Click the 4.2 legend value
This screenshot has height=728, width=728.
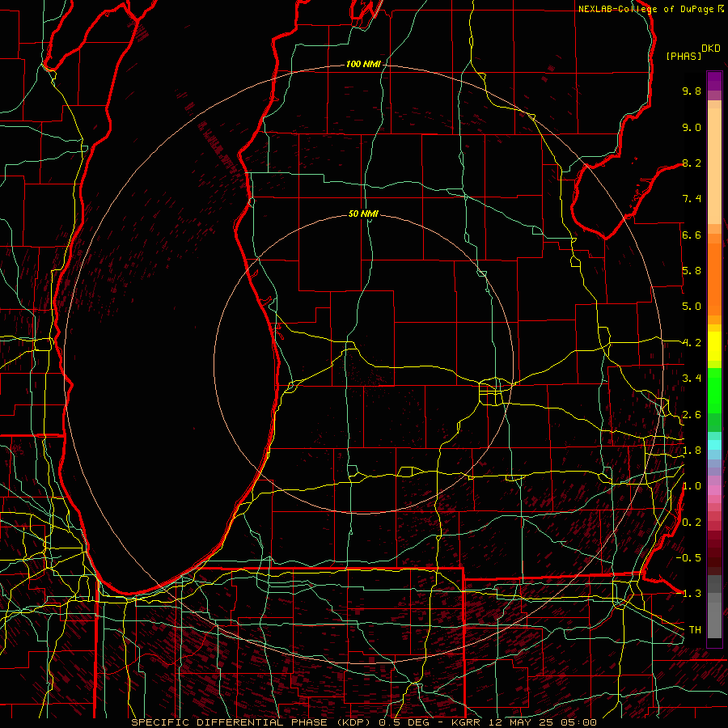point(692,343)
